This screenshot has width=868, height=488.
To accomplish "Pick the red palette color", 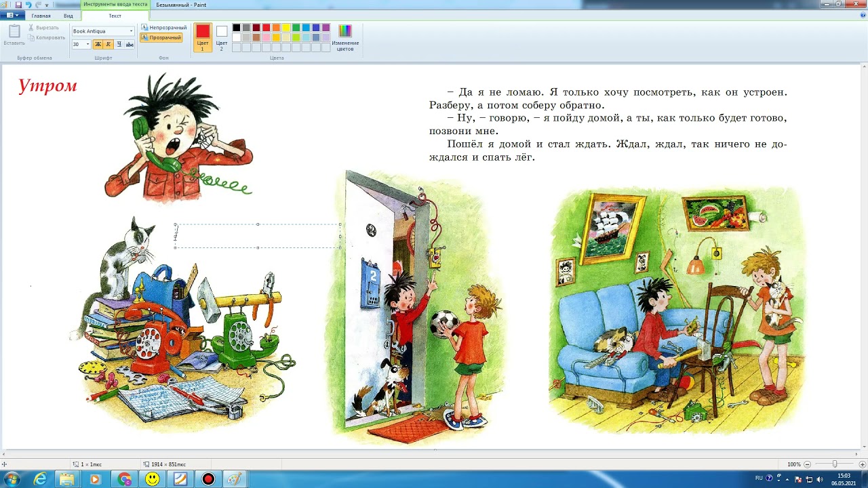I will pos(266,28).
